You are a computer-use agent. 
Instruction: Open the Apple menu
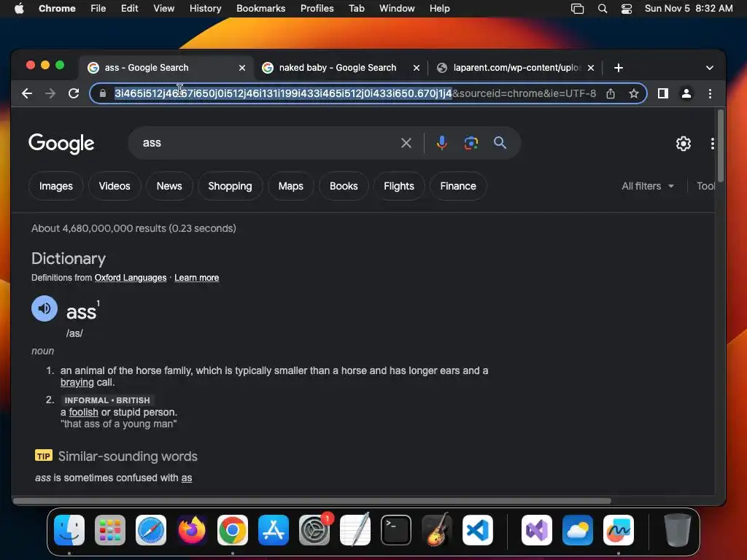[x=19, y=9]
